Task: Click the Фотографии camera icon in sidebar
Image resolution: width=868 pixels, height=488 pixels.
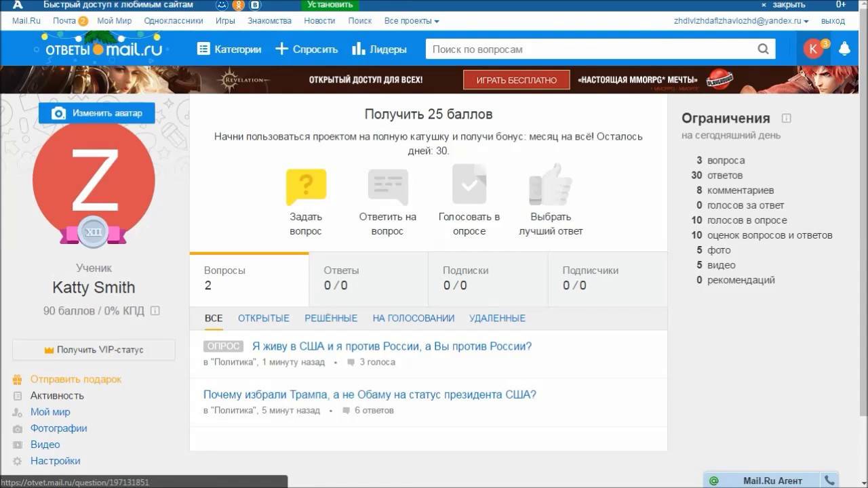Action: click(18, 428)
